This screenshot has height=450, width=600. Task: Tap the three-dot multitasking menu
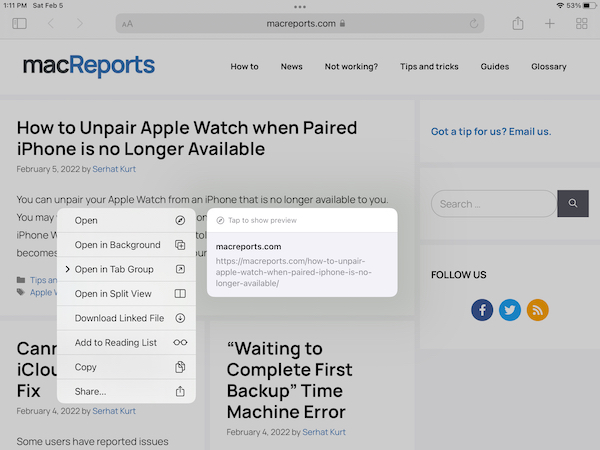pos(300,7)
